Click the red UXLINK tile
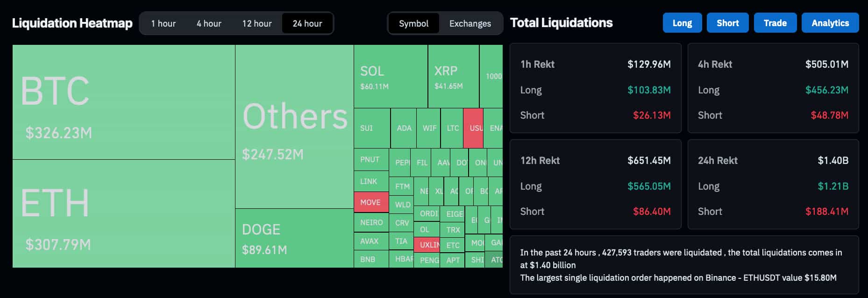 click(427, 244)
